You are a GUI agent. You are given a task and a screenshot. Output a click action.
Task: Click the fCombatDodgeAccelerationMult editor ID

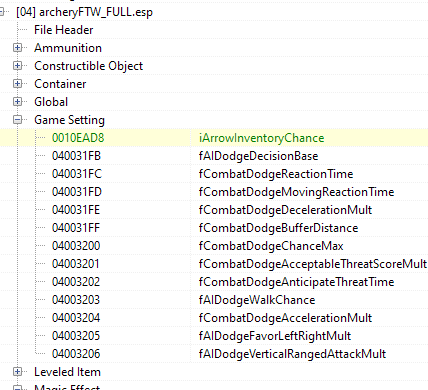pos(285,318)
